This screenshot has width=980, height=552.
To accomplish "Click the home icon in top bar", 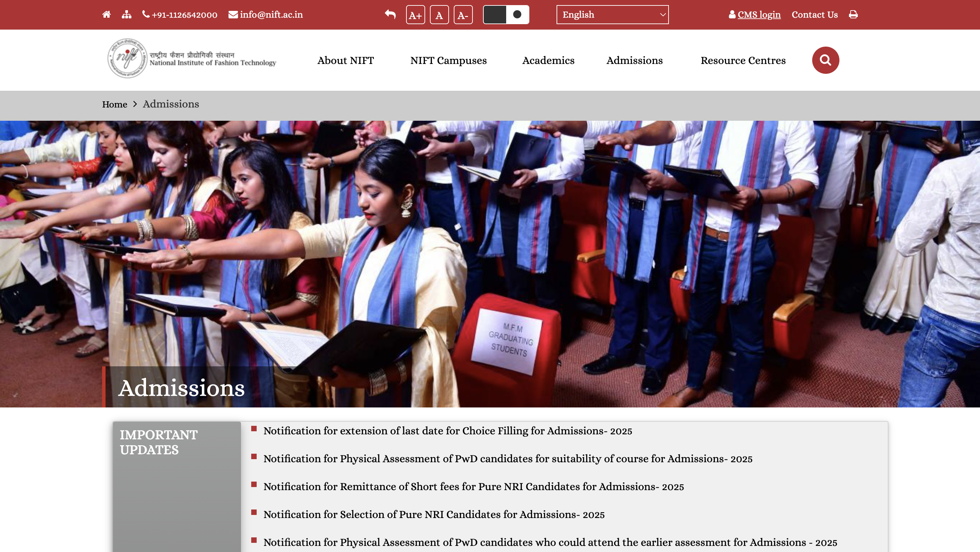I will pyautogui.click(x=107, y=14).
